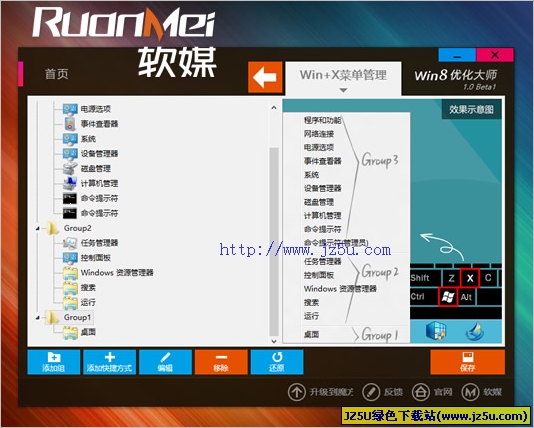Select the second 命令提示符 tree icon
This screenshot has width=534, height=428.
point(70,213)
